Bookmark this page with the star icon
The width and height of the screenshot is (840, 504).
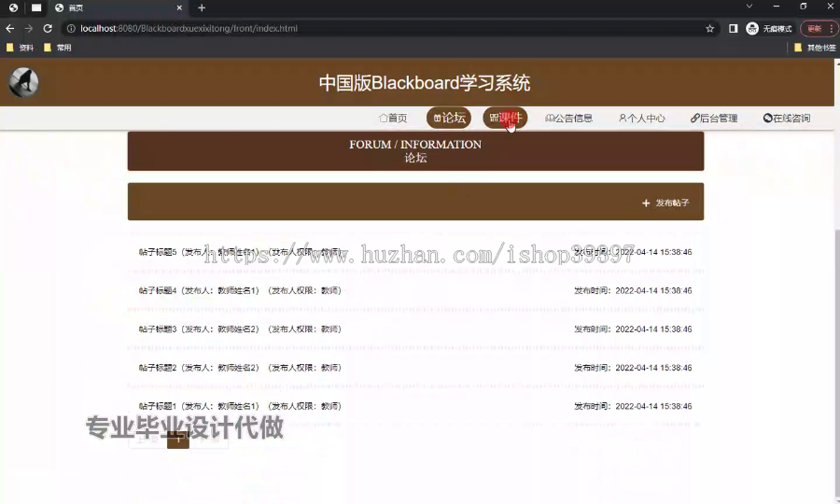(x=710, y=28)
